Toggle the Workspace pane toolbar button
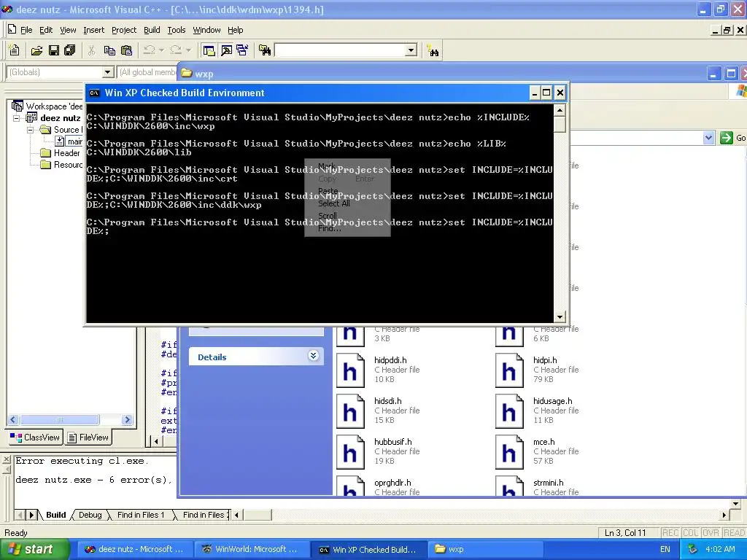This screenshot has width=747, height=560. click(x=208, y=50)
